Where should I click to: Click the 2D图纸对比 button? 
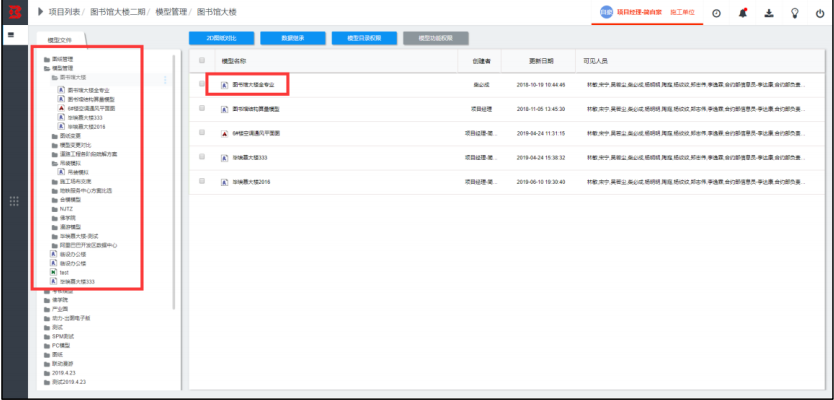pyautogui.click(x=221, y=38)
